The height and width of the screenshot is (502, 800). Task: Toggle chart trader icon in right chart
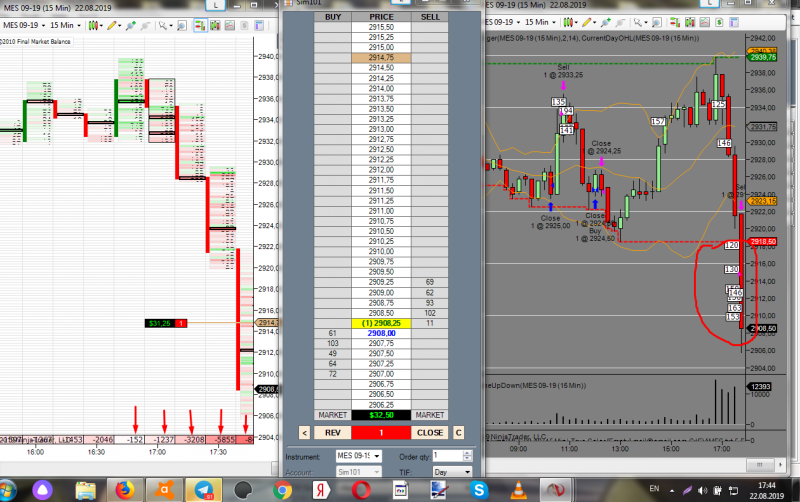pyautogui.click(x=675, y=22)
